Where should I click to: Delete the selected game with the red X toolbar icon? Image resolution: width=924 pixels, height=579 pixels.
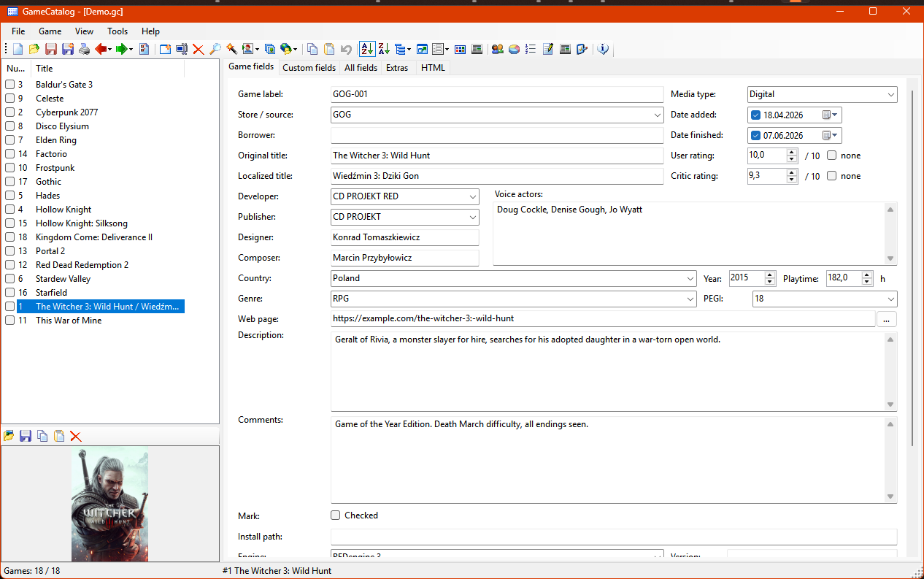[x=199, y=49]
